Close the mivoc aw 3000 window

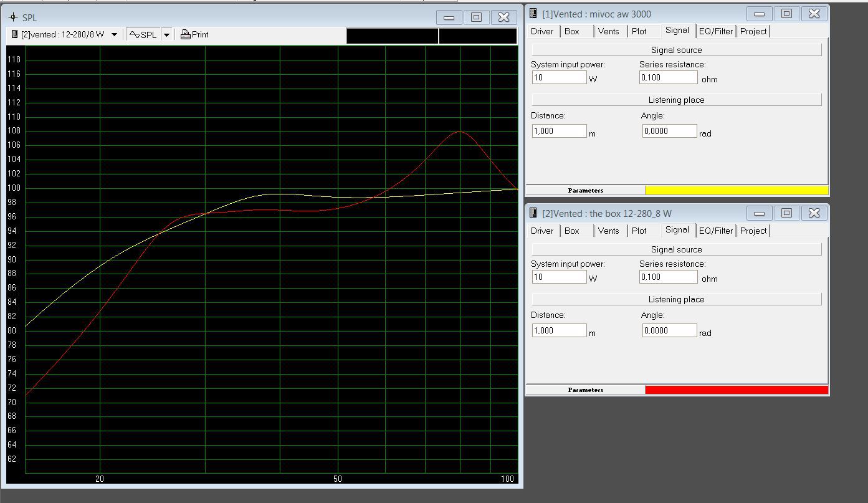[x=814, y=14]
